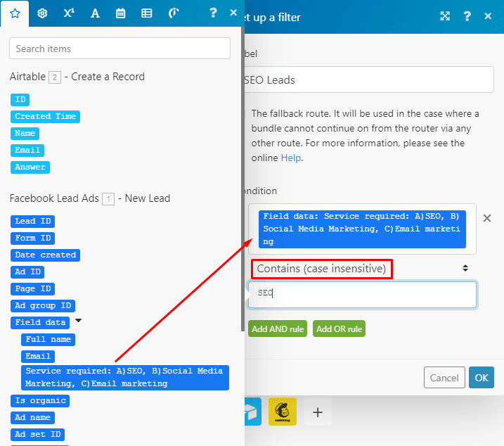This screenshot has width=504, height=446.
Task: Expand the filter dialog to fullscreen
Action: [x=445, y=17]
